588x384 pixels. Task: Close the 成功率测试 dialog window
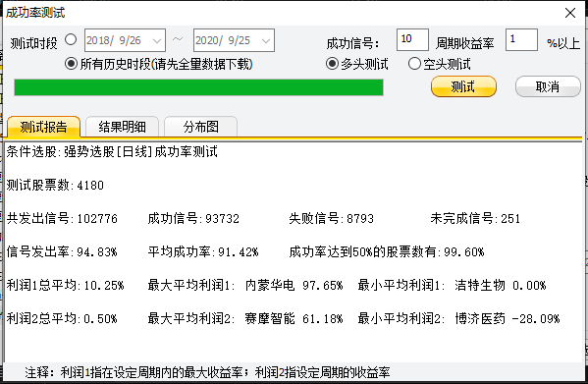[x=570, y=13]
